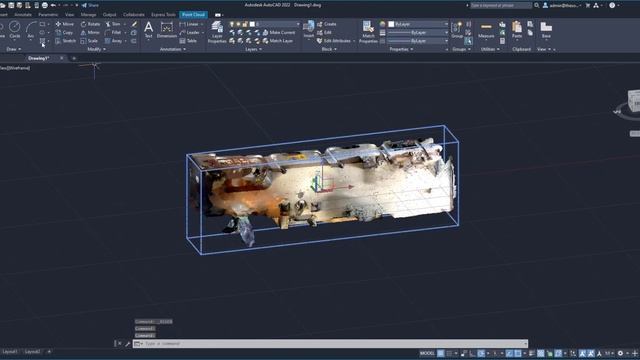Open the Manage ribbon tab
Viewport: 640px width, 360px height.
click(x=88, y=15)
